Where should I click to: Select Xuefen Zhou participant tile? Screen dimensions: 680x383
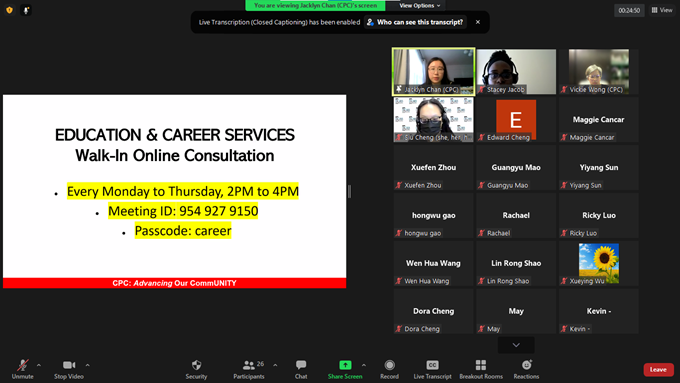[x=433, y=167]
